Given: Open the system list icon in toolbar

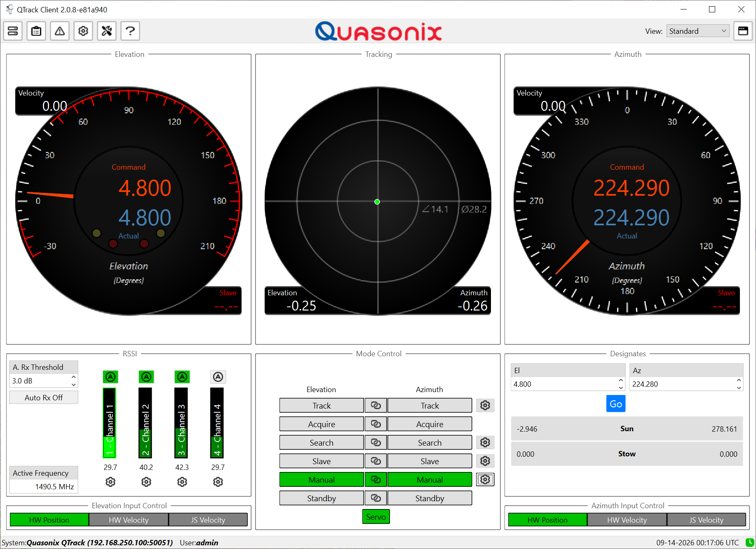Looking at the screenshot, I should (x=13, y=31).
